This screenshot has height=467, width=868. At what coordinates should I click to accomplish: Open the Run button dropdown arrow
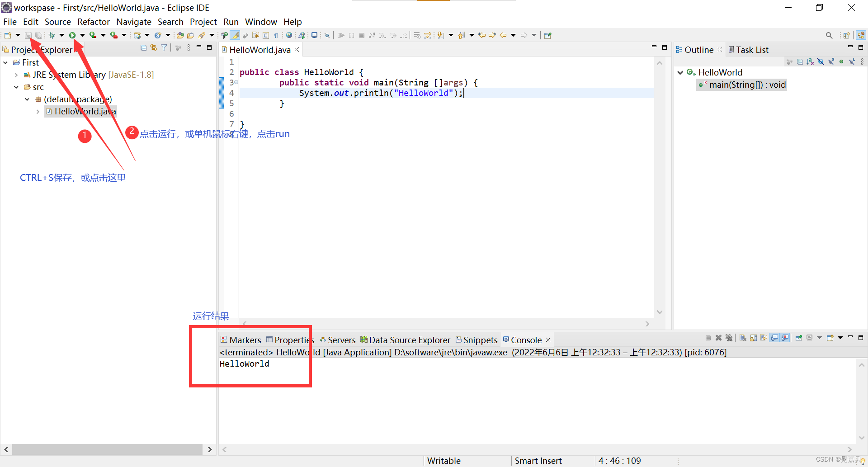coord(82,35)
